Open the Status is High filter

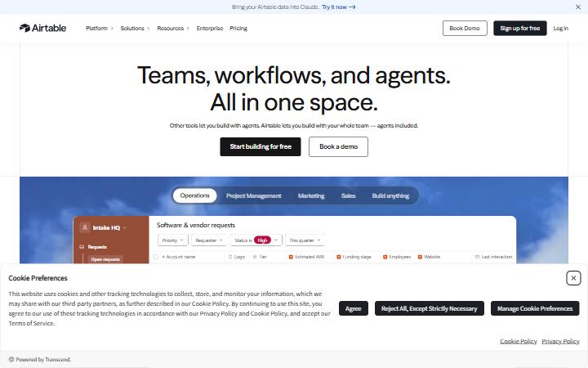tap(256, 240)
